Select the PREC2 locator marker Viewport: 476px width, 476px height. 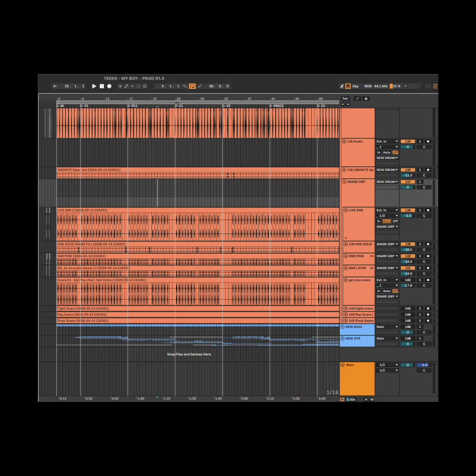pos(277,106)
